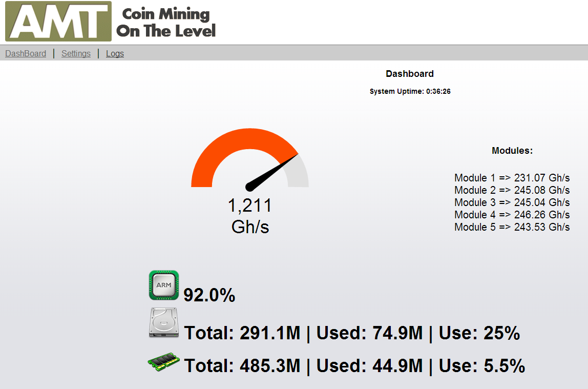Select the Module 4 => 246.26 Gh/s row

tap(512, 215)
